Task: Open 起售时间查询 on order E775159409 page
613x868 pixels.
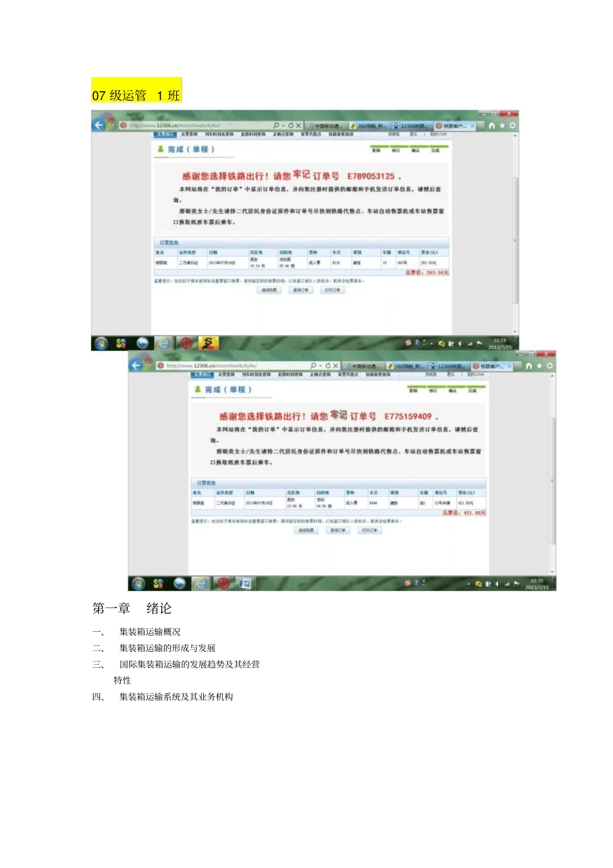Action: (290, 374)
